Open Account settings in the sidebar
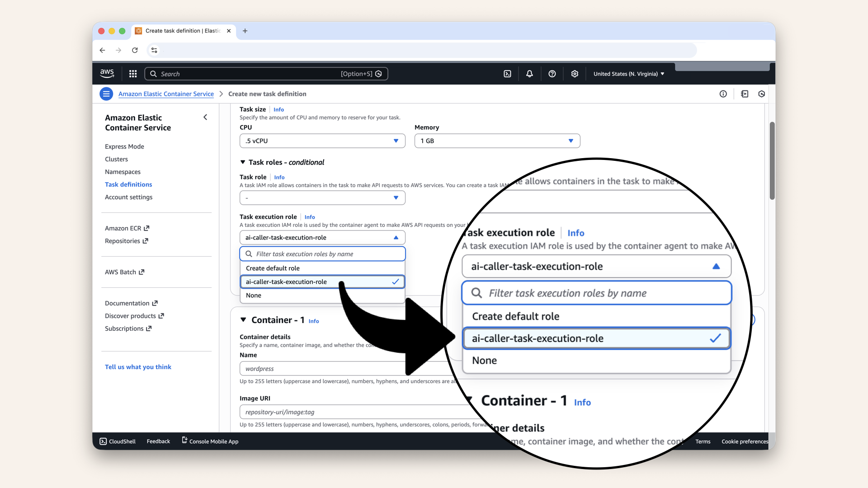This screenshot has height=488, width=868. click(x=129, y=197)
